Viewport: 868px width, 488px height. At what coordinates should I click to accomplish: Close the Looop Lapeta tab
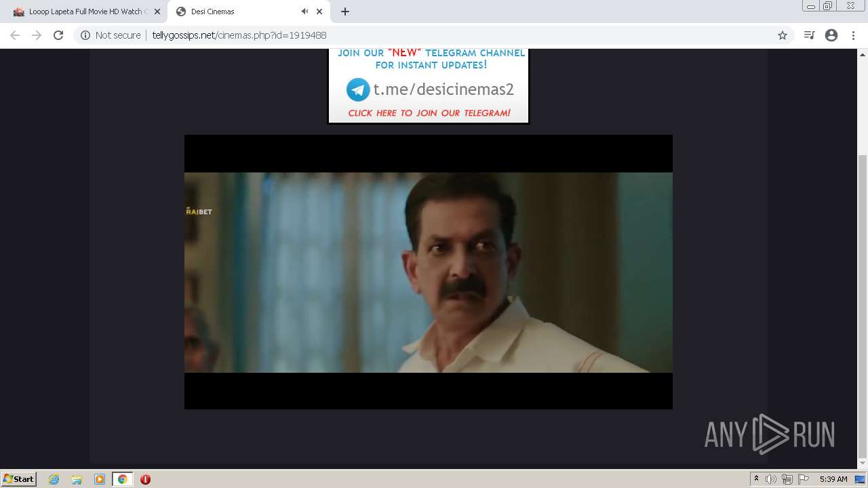click(157, 12)
